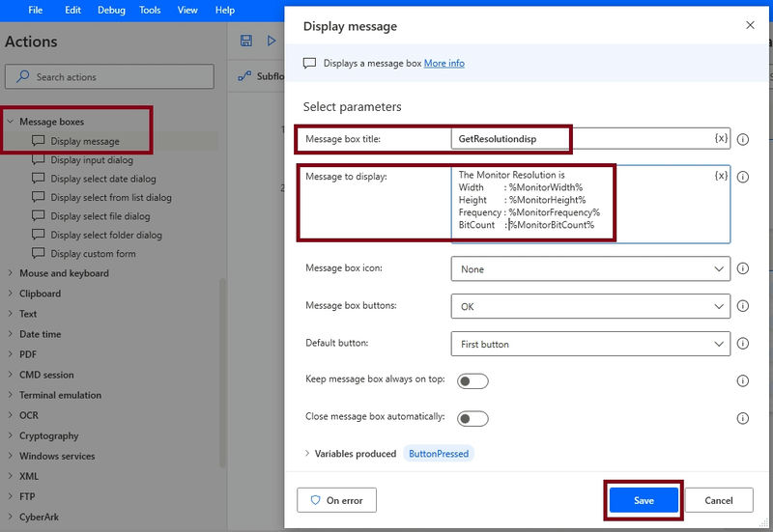This screenshot has width=773, height=532.
Task: Click the On error button
Action: pyautogui.click(x=336, y=500)
